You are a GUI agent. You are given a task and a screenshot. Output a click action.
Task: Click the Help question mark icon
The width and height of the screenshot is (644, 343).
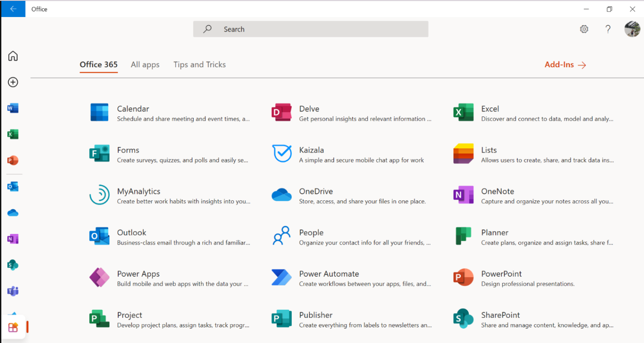point(608,29)
